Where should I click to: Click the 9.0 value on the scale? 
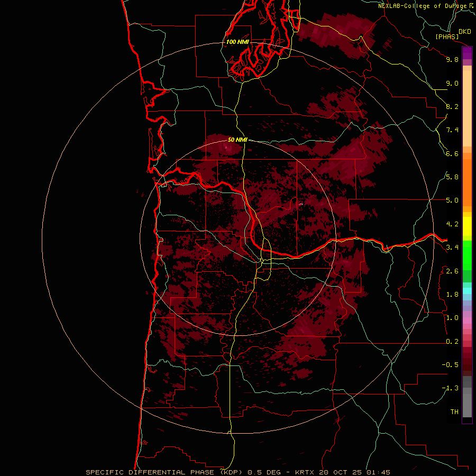coord(452,83)
